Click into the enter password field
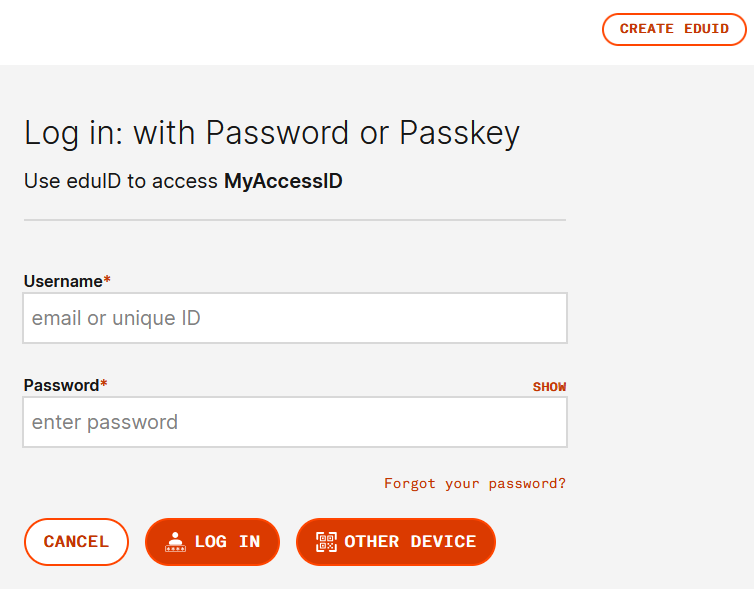 pos(295,422)
